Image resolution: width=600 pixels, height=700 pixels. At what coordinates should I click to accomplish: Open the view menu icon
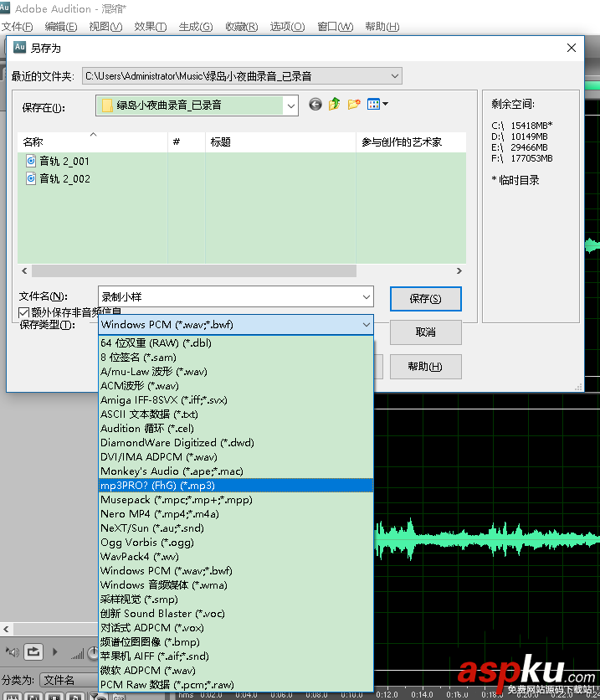[x=377, y=105]
